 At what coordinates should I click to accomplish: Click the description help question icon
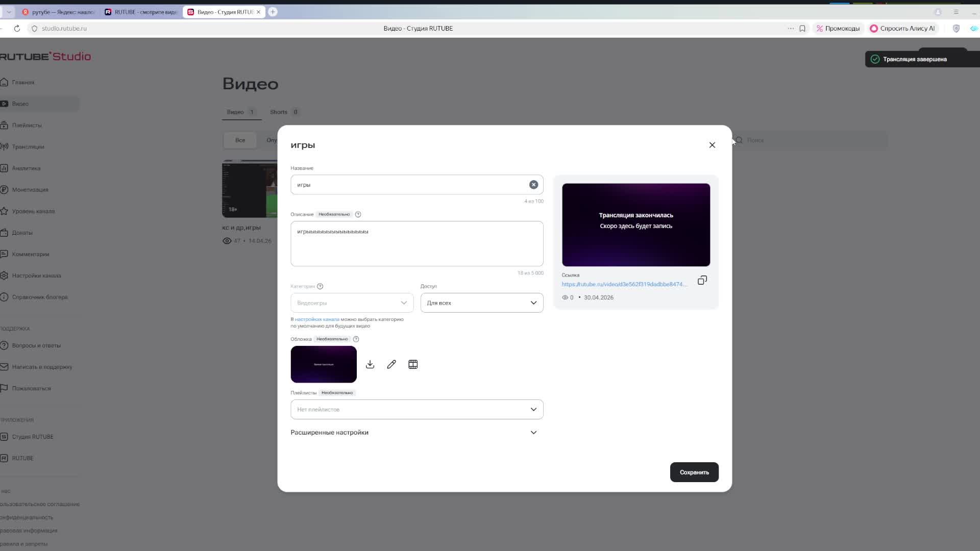click(358, 214)
